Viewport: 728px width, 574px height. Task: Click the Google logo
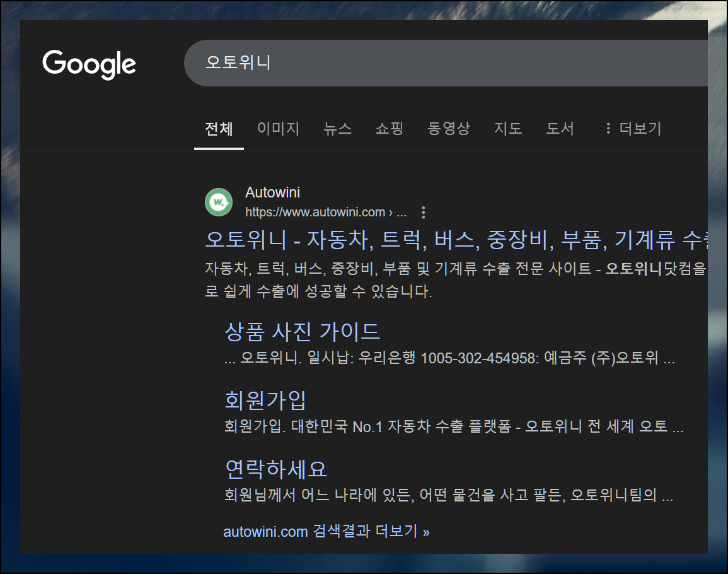click(89, 64)
